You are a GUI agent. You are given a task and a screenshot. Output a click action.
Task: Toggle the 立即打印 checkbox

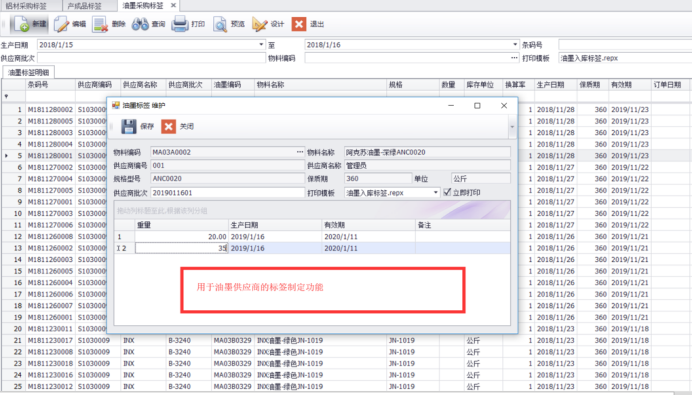[x=447, y=192]
